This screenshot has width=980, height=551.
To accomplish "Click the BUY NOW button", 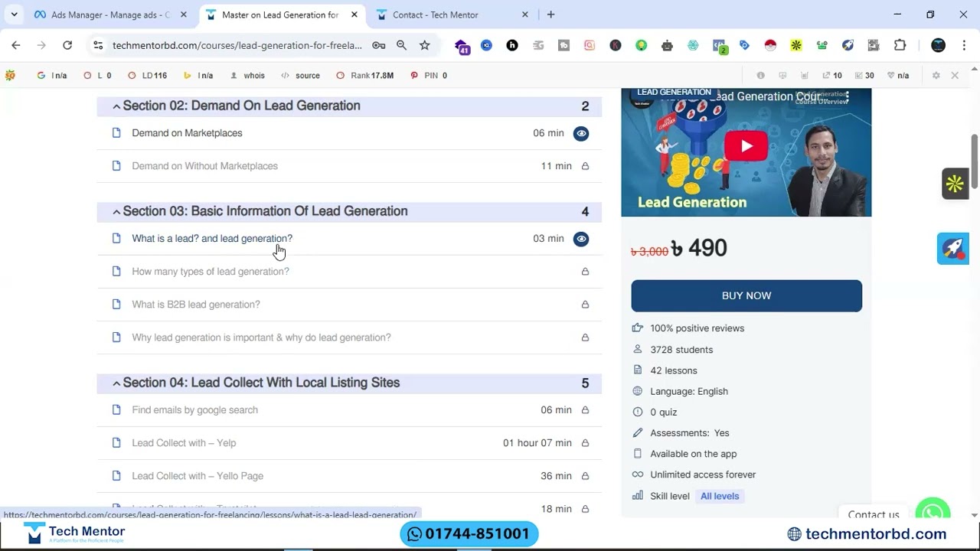I will click(746, 295).
